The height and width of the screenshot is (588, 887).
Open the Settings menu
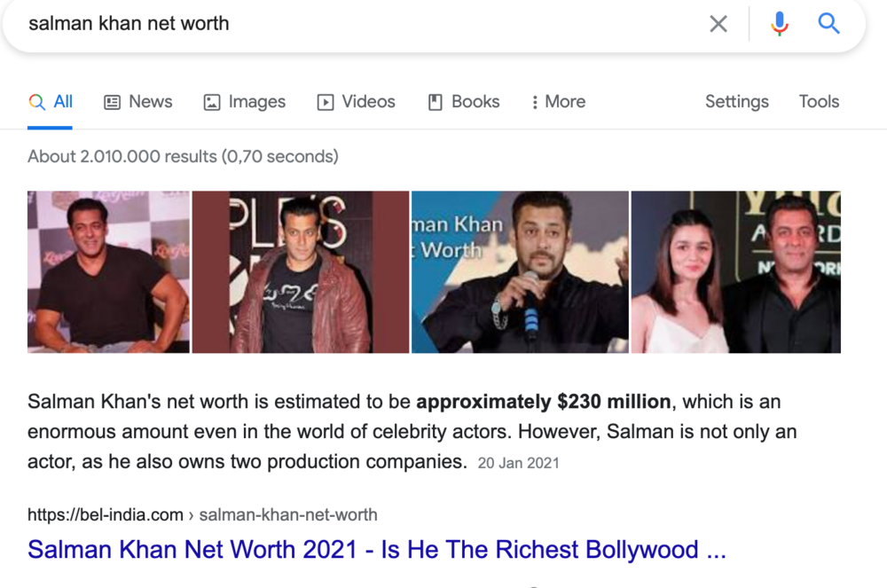736,102
